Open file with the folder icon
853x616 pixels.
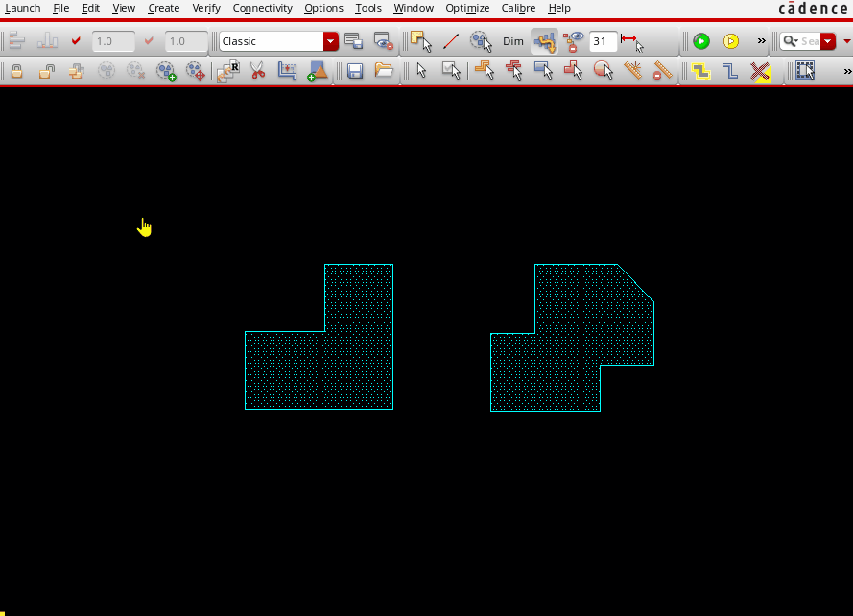click(x=384, y=71)
